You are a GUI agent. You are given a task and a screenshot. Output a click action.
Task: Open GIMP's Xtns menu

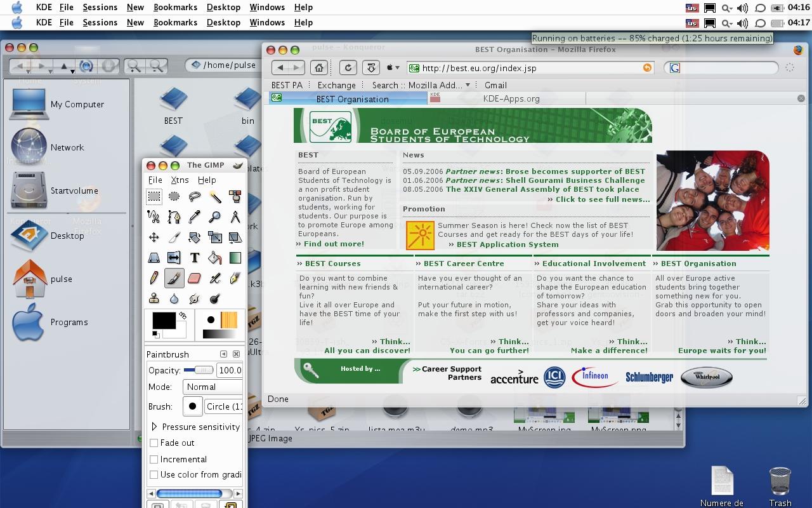pos(180,180)
